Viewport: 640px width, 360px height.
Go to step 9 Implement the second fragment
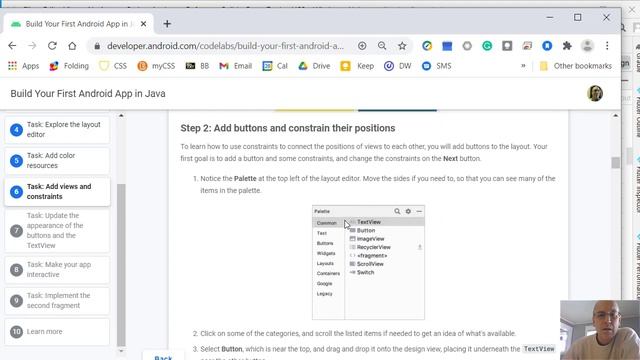(57, 301)
